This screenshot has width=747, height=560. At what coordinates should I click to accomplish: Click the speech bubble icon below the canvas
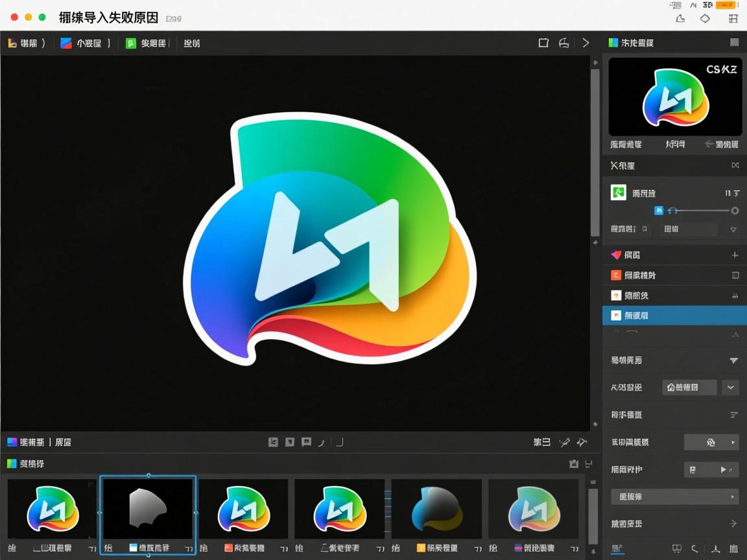(306, 442)
